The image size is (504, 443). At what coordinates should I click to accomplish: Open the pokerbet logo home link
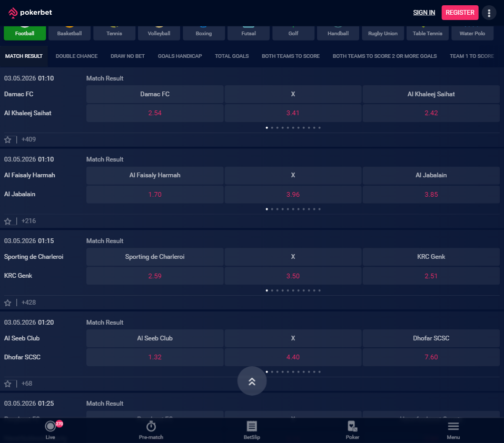[x=30, y=13]
